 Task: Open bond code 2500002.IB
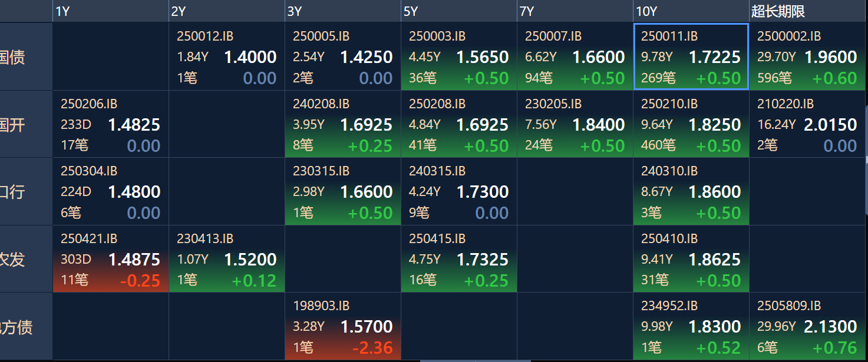789,36
